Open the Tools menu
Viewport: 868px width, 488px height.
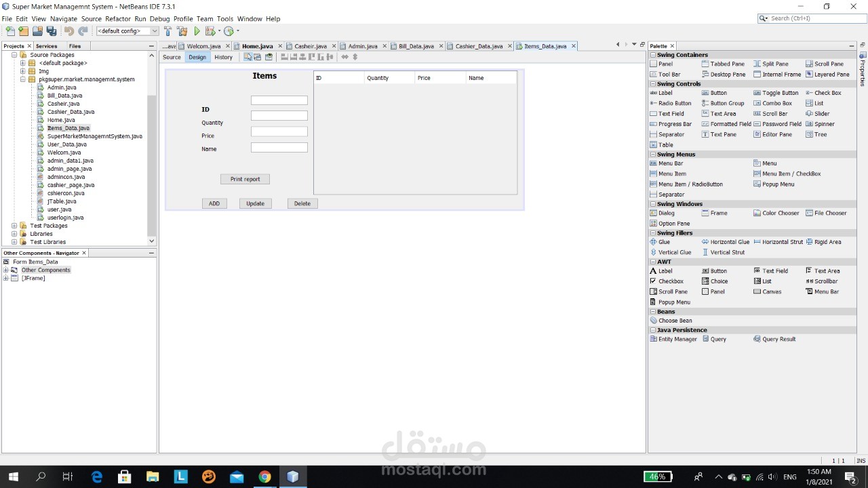tap(225, 19)
